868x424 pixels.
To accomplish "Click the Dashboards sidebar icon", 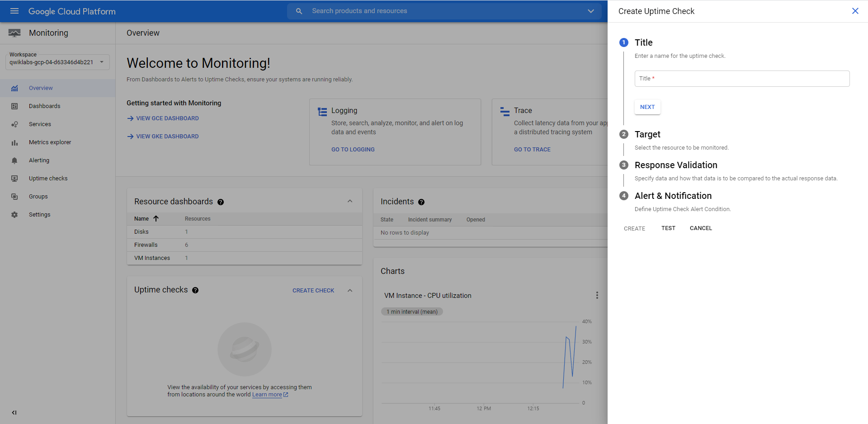I will click(14, 106).
